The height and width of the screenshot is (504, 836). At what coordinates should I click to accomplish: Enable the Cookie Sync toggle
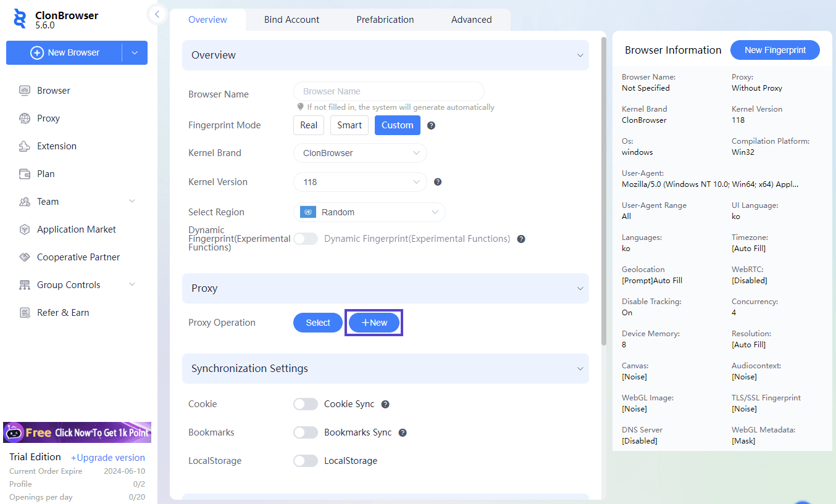tap(305, 404)
